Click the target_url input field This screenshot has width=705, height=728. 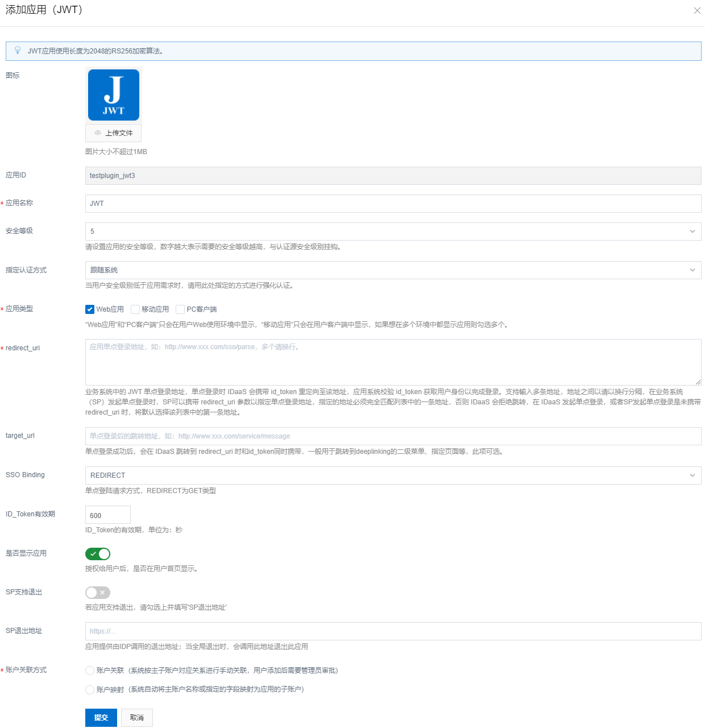pos(392,436)
